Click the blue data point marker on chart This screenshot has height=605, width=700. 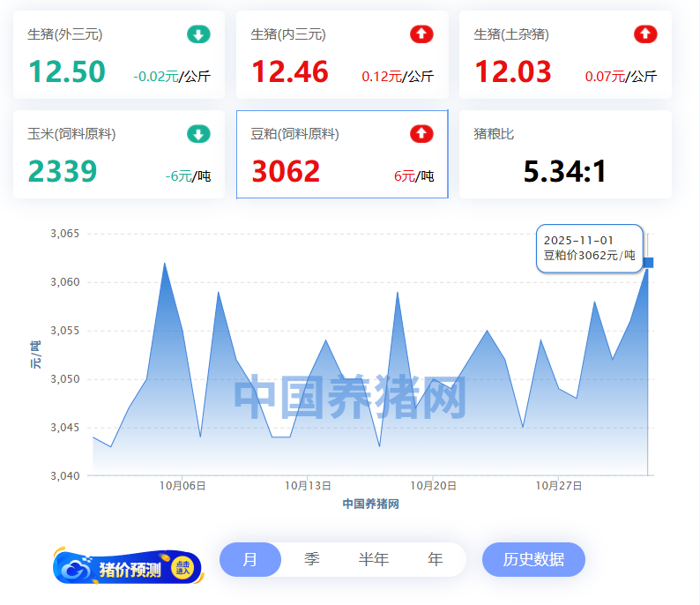648,263
